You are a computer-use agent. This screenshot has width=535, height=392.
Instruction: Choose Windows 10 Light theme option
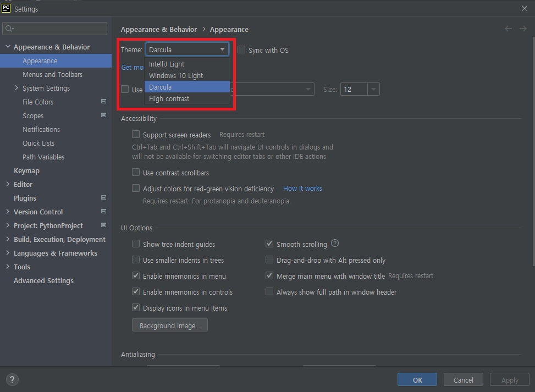click(187, 75)
